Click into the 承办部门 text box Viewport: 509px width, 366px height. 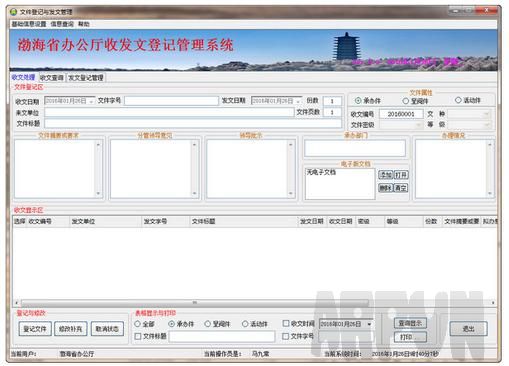[355, 148]
